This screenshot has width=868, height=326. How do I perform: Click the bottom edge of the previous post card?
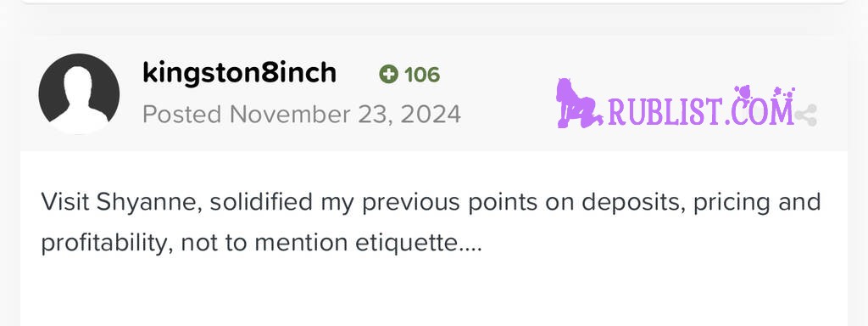[x=434, y=2]
